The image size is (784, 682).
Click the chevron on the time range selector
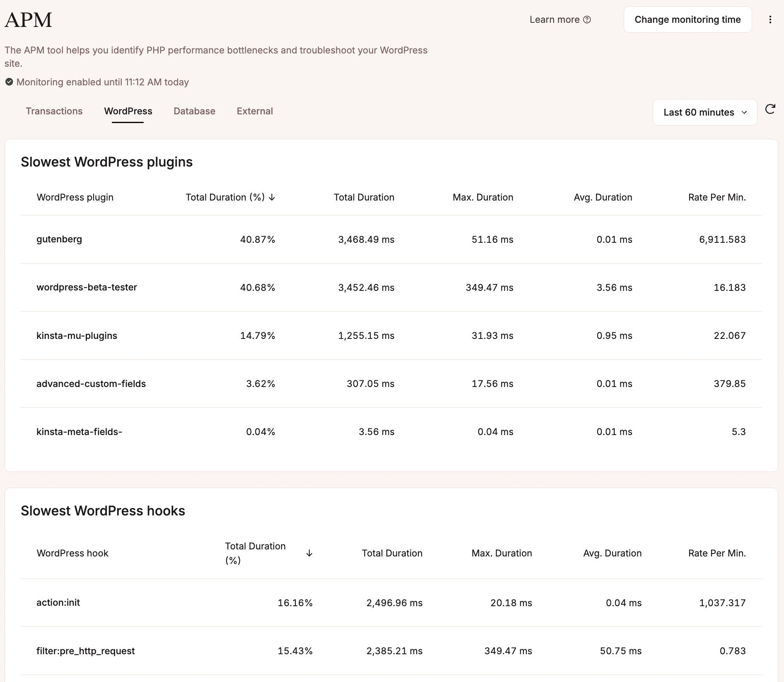[743, 113]
